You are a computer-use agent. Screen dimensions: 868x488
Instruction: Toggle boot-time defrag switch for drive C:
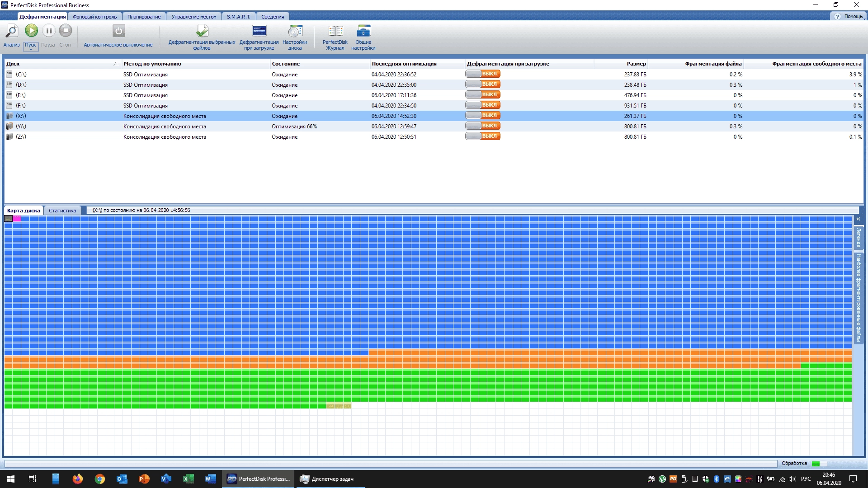coord(483,74)
